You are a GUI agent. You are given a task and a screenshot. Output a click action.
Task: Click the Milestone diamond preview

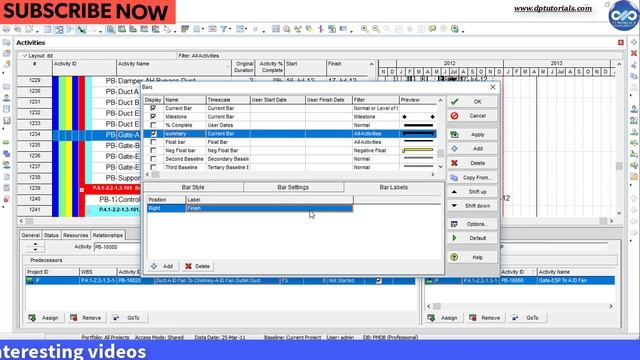[418, 117]
